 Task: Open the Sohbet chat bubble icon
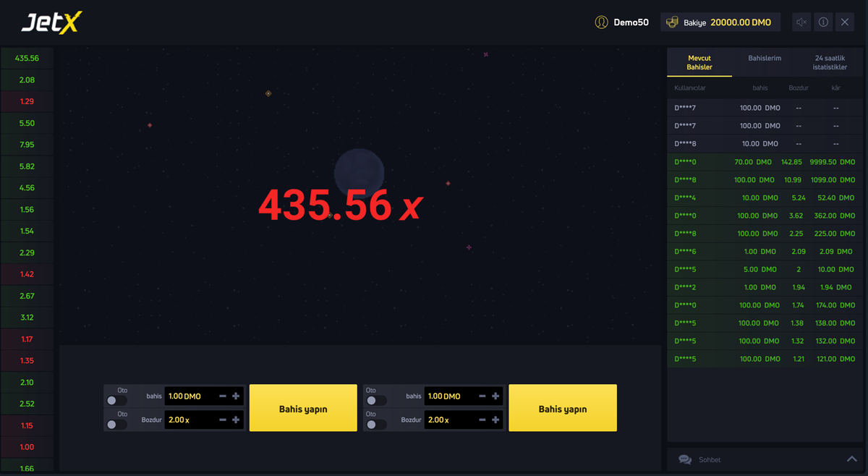click(x=684, y=459)
